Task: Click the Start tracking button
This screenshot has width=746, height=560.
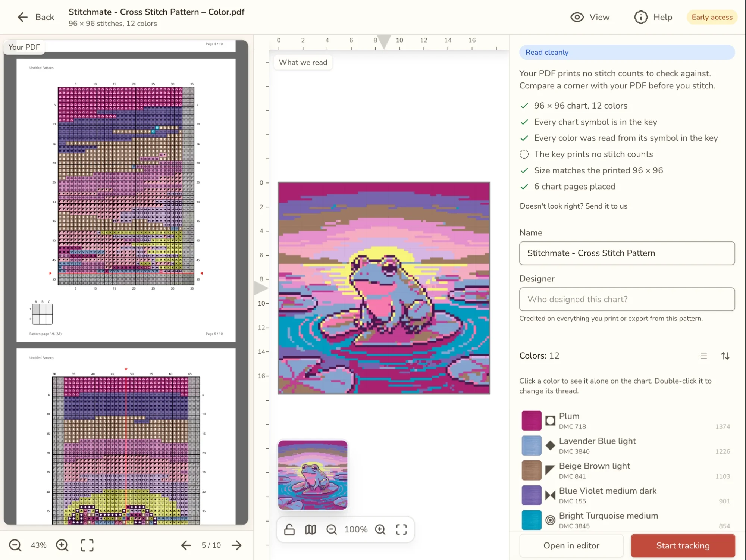Action: [x=683, y=545]
